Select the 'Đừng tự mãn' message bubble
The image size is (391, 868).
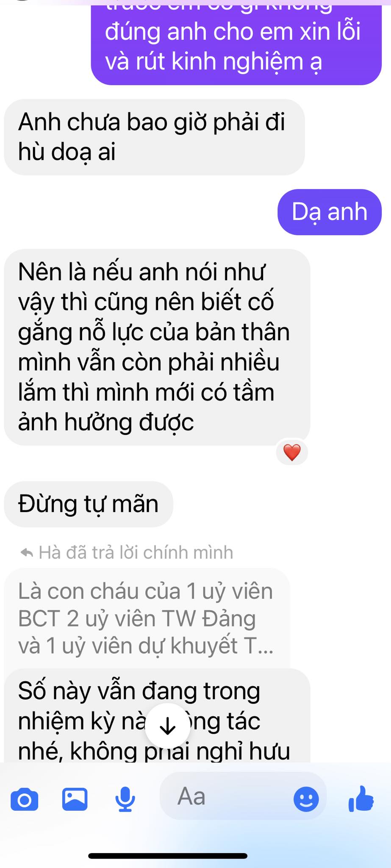coord(89,504)
